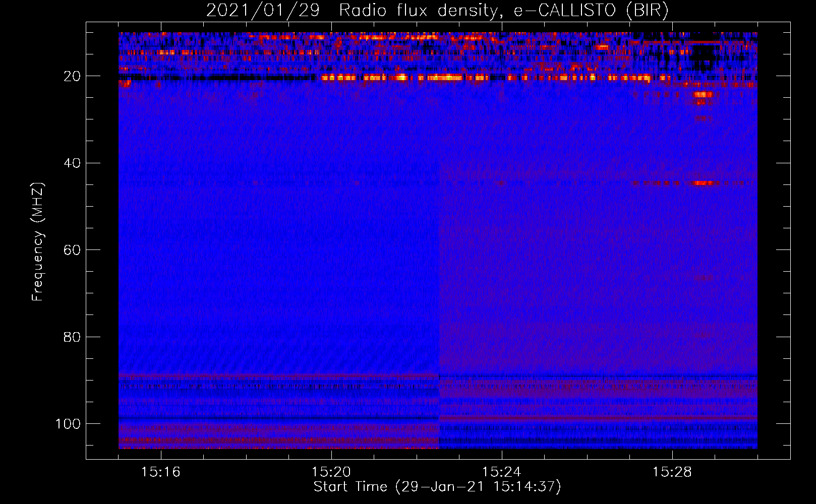Click the date "2021/01/29" in the title
Image resolution: width=816 pixels, height=504 pixels.
click(263, 11)
